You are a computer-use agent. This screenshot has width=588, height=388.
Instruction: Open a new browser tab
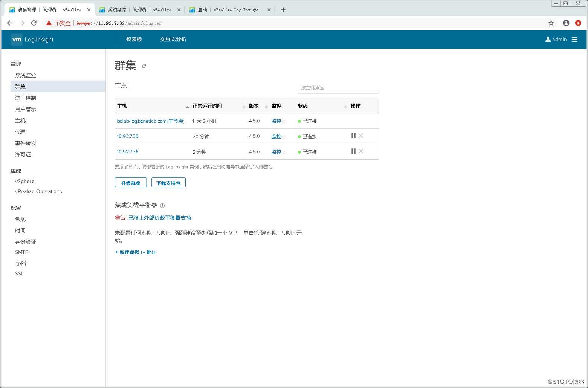click(x=283, y=10)
